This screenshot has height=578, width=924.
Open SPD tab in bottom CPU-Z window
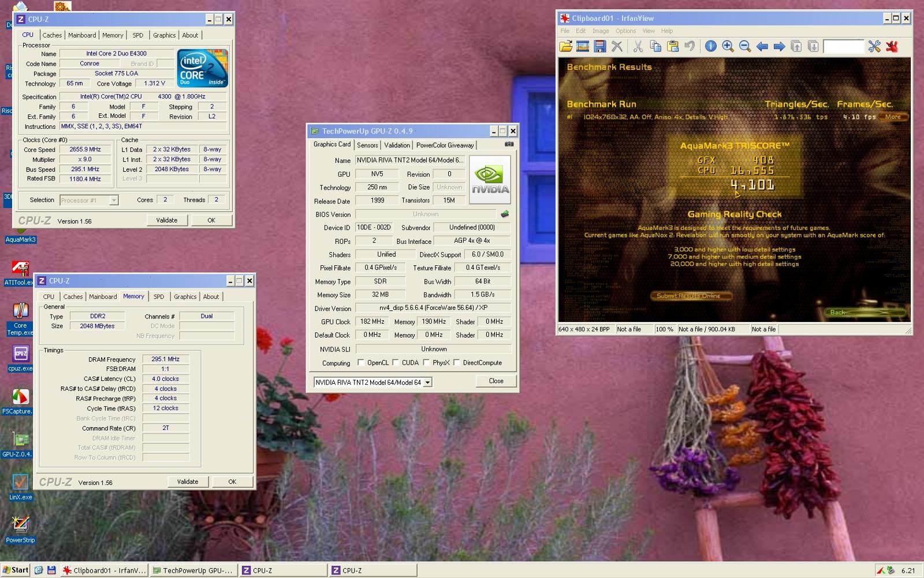pyautogui.click(x=159, y=297)
